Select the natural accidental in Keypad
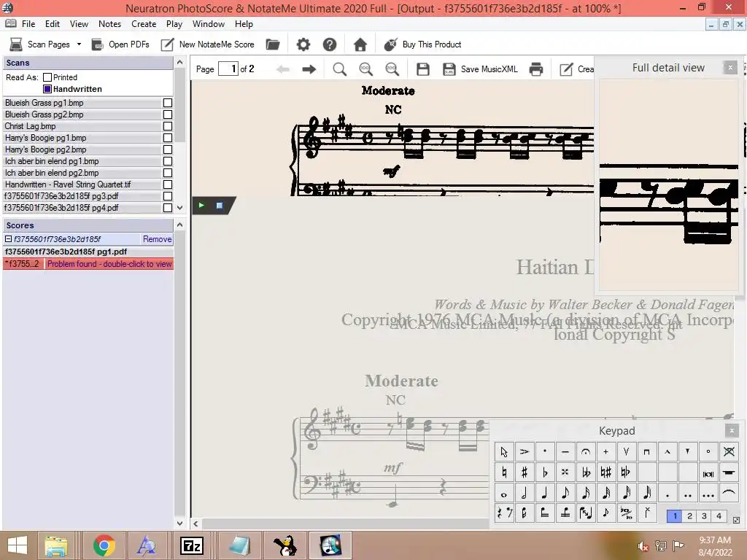 click(503, 472)
